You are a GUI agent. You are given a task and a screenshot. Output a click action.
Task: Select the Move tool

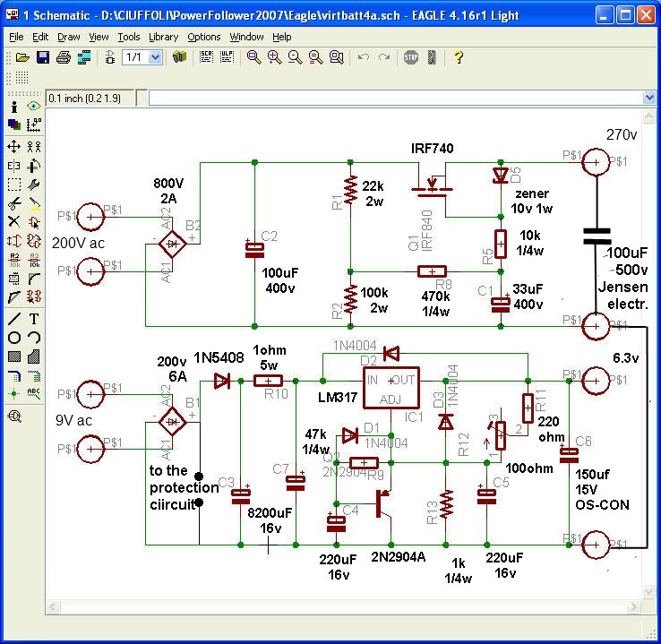pyautogui.click(x=14, y=146)
